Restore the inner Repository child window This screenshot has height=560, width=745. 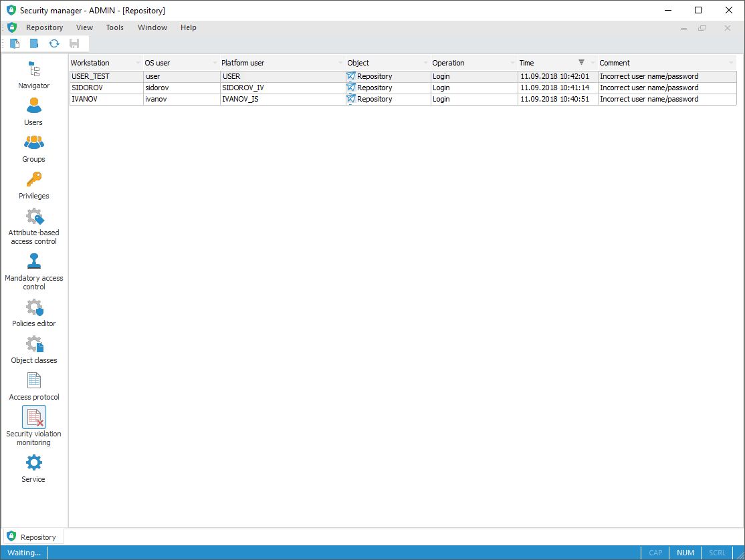pyautogui.click(x=702, y=28)
